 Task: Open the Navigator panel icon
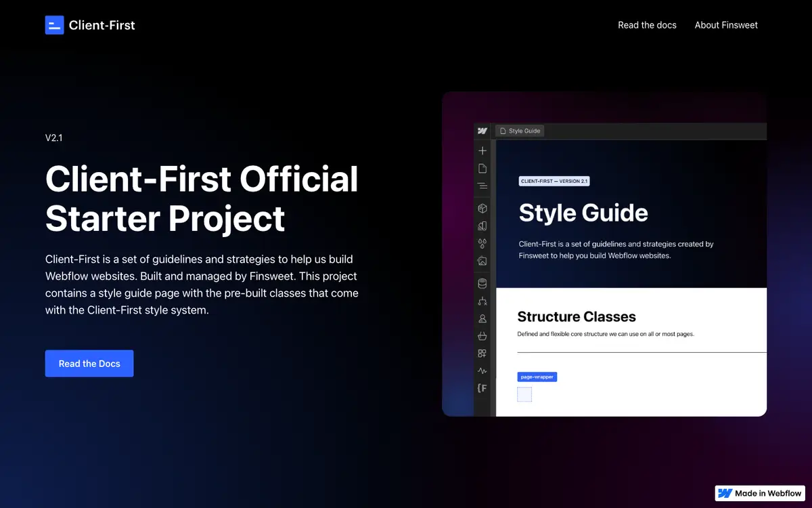(x=482, y=186)
